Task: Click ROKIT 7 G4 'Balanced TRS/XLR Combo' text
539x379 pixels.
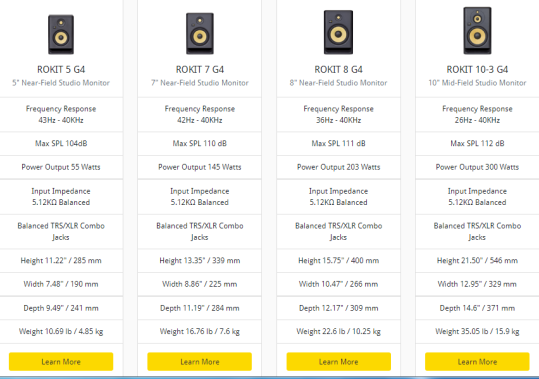Action: coord(200,226)
